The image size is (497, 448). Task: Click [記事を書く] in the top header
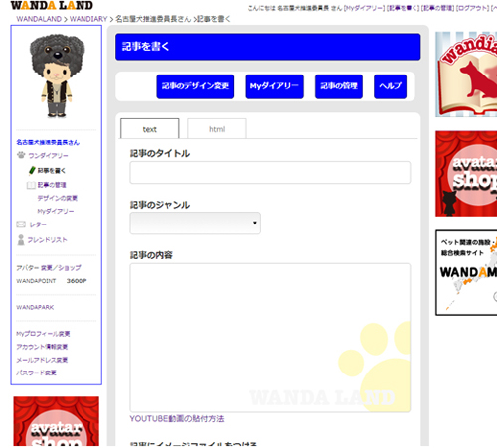[x=403, y=8]
